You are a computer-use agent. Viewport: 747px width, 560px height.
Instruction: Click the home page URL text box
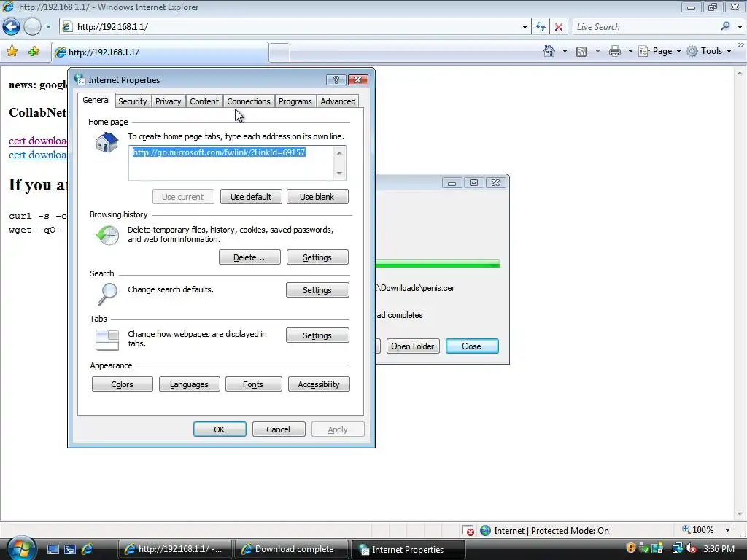pyautogui.click(x=231, y=163)
